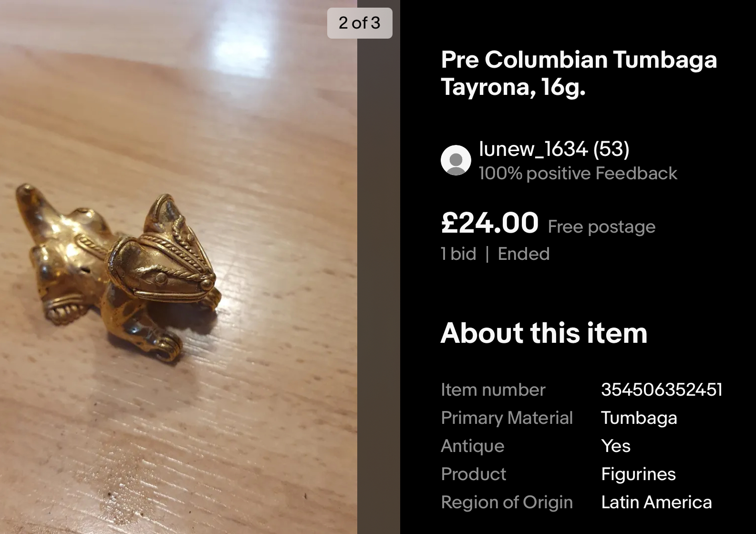This screenshot has width=756, height=534.
Task: Click the "Free postage" label
Action: 601,227
